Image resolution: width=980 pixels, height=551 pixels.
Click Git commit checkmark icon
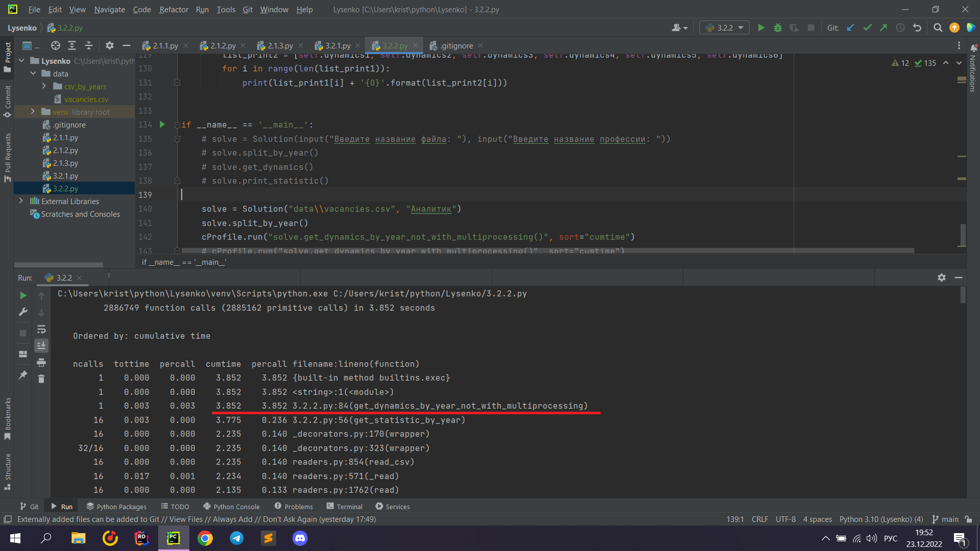pyautogui.click(x=867, y=28)
